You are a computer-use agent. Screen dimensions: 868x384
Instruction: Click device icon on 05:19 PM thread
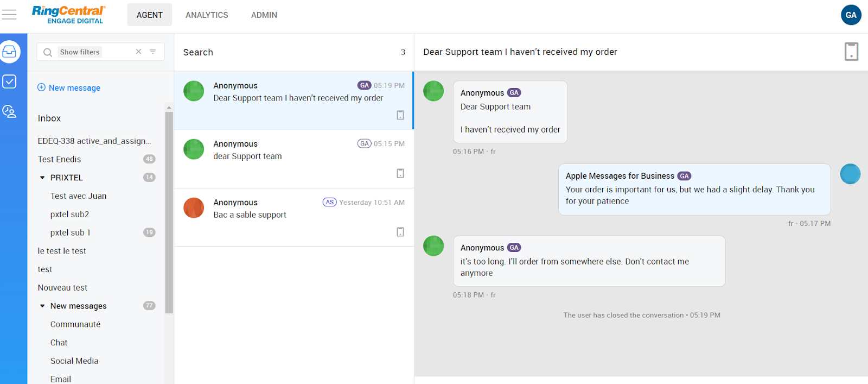point(400,115)
